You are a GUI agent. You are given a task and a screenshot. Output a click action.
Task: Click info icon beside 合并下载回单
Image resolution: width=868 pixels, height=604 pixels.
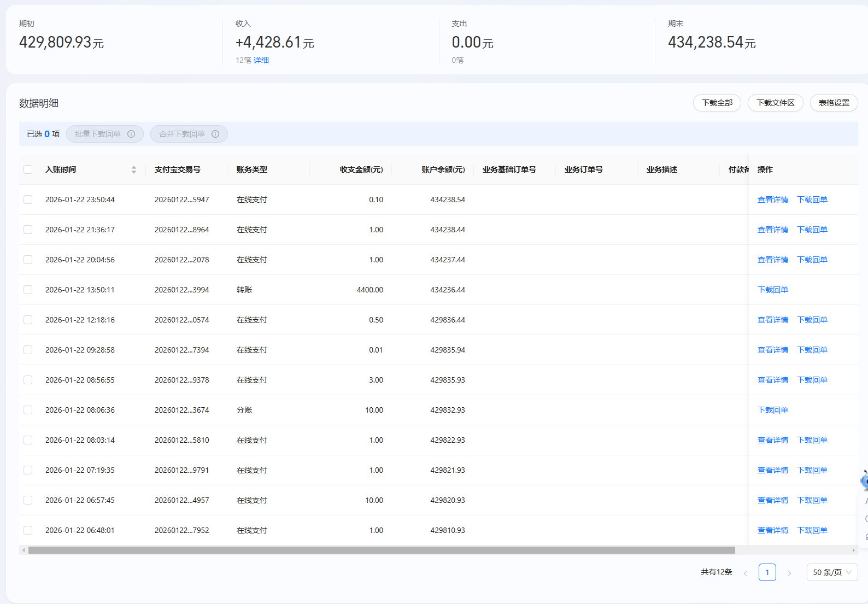pyautogui.click(x=215, y=134)
